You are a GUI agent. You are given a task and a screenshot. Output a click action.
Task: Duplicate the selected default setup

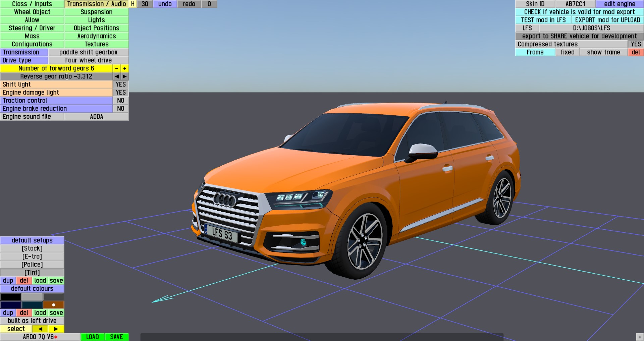tap(8, 281)
